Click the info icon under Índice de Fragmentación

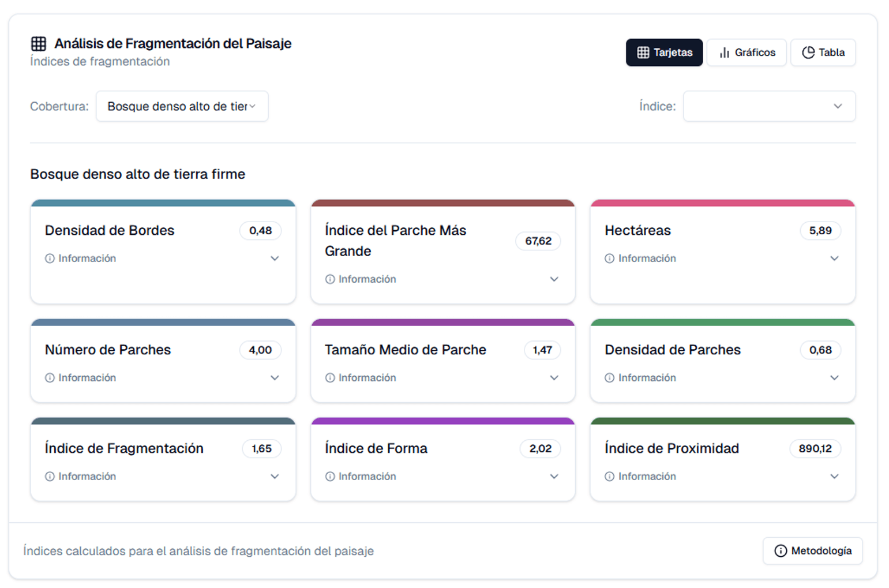click(50, 477)
